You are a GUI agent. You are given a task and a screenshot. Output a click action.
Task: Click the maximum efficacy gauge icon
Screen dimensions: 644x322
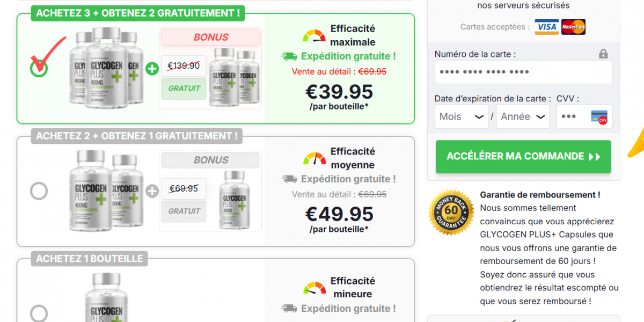(314, 35)
